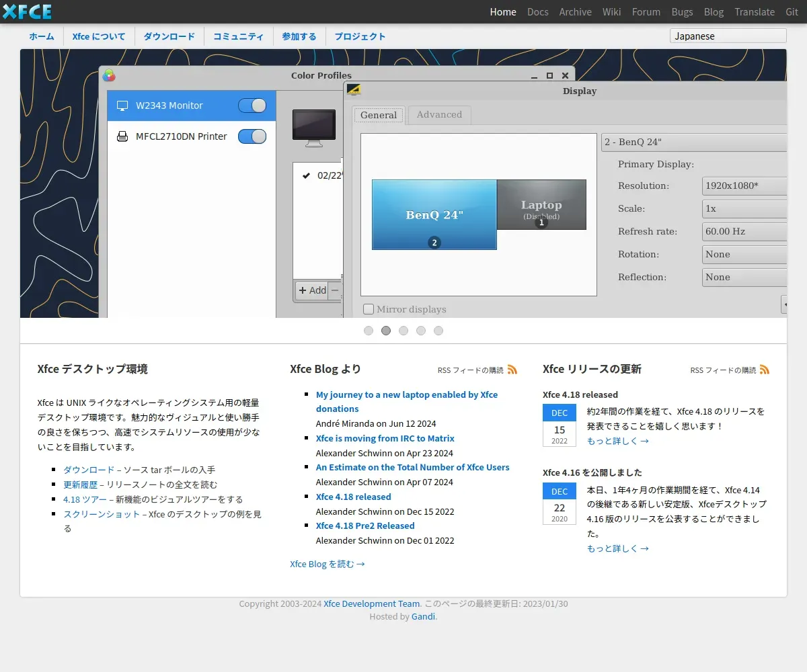Open Bugs in the top navigation
The width and height of the screenshot is (807, 672).
(x=682, y=12)
